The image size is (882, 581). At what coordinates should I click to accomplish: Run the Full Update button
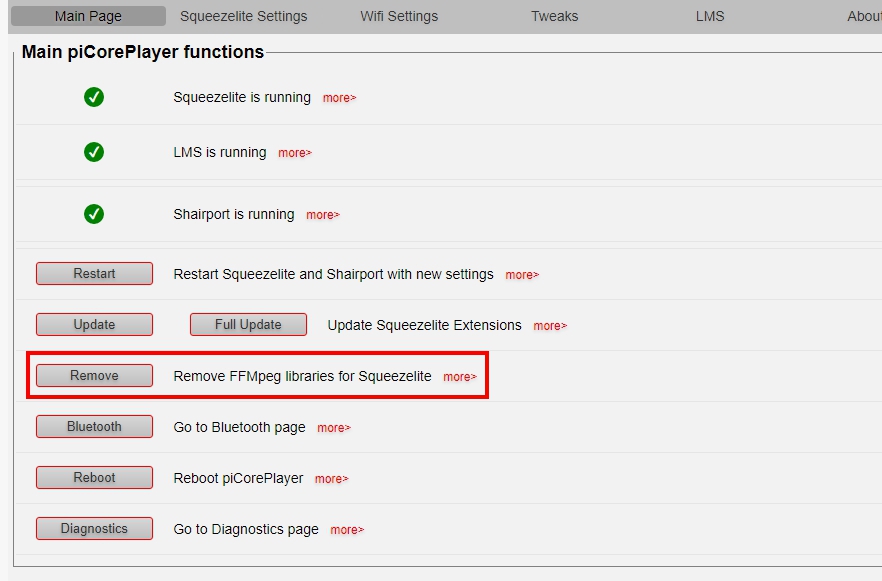click(248, 325)
